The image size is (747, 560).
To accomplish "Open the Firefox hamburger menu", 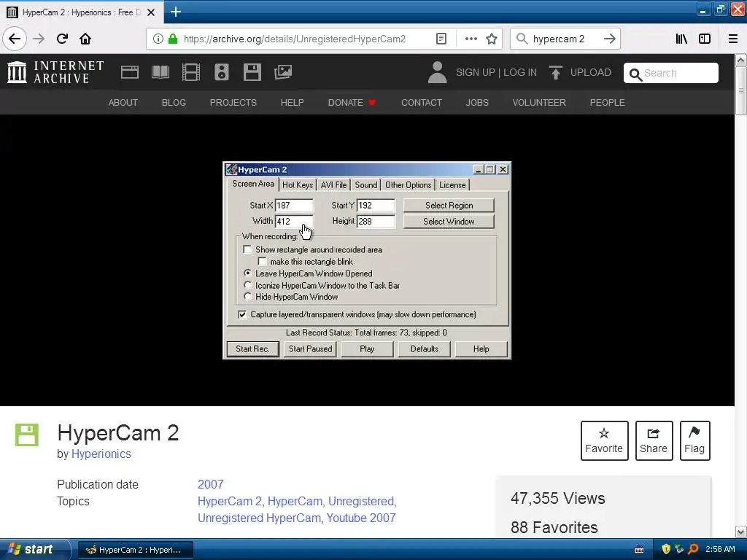I will [x=733, y=39].
